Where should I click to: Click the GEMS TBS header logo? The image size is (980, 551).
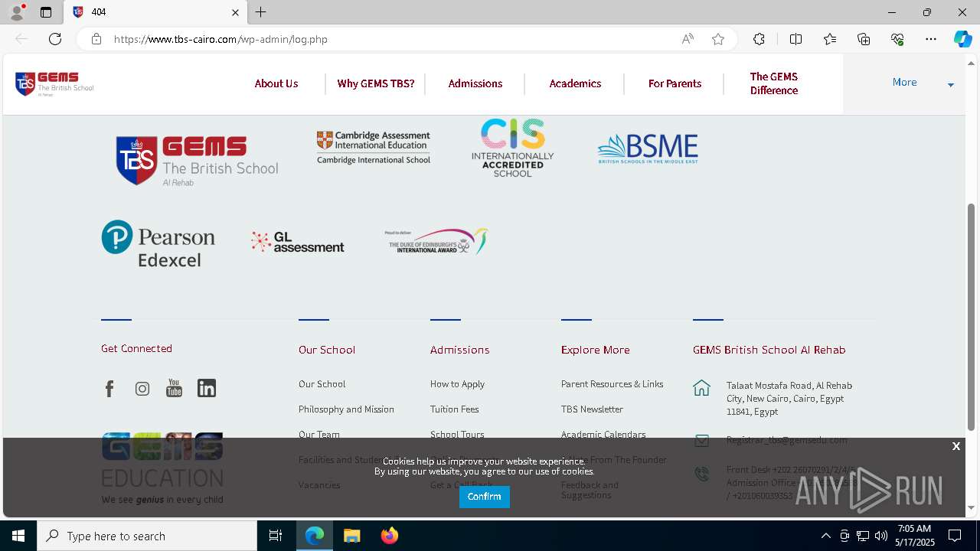54,83
